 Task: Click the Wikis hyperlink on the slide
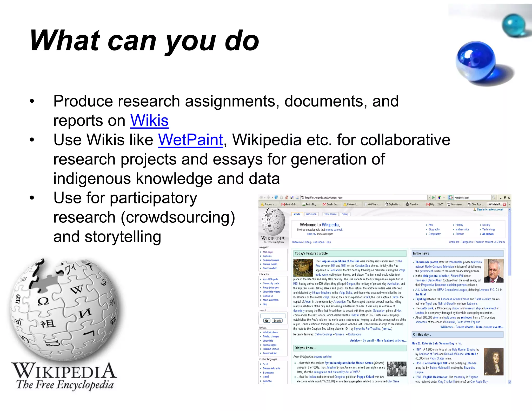[149, 121]
